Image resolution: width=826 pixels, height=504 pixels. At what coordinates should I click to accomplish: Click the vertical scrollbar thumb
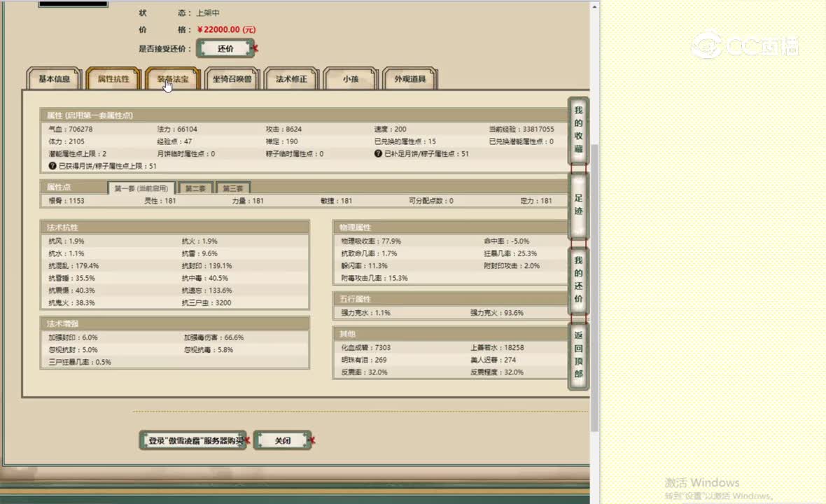594,287
